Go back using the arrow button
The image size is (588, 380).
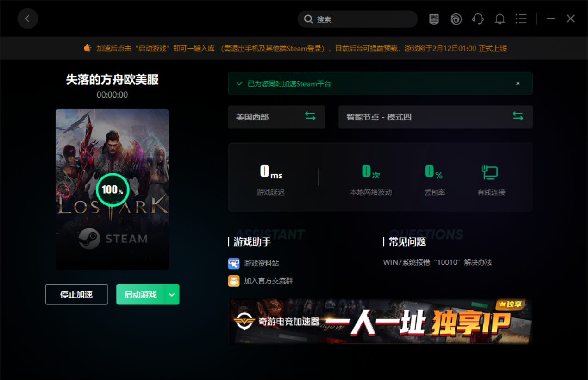pyautogui.click(x=28, y=19)
